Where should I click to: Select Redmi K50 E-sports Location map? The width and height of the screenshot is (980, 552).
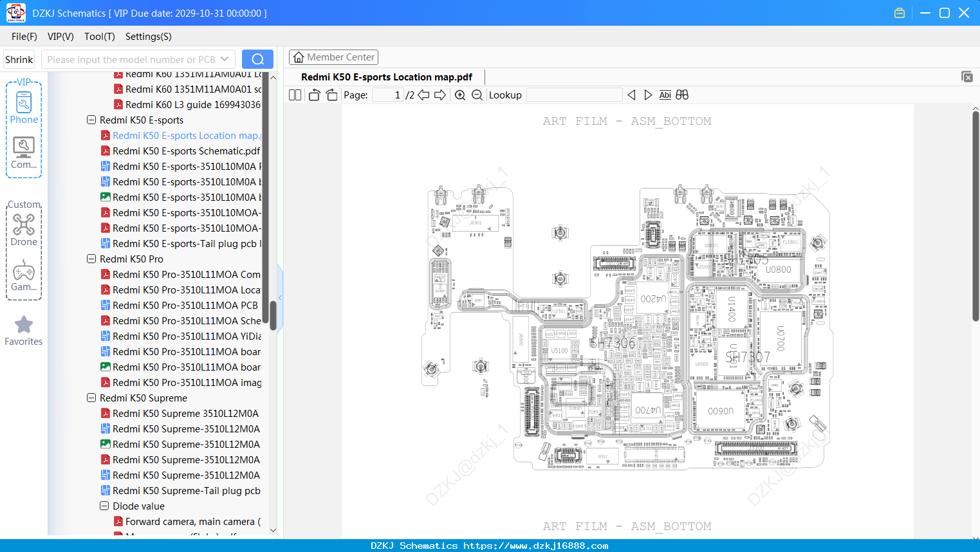(x=181, y=136)
